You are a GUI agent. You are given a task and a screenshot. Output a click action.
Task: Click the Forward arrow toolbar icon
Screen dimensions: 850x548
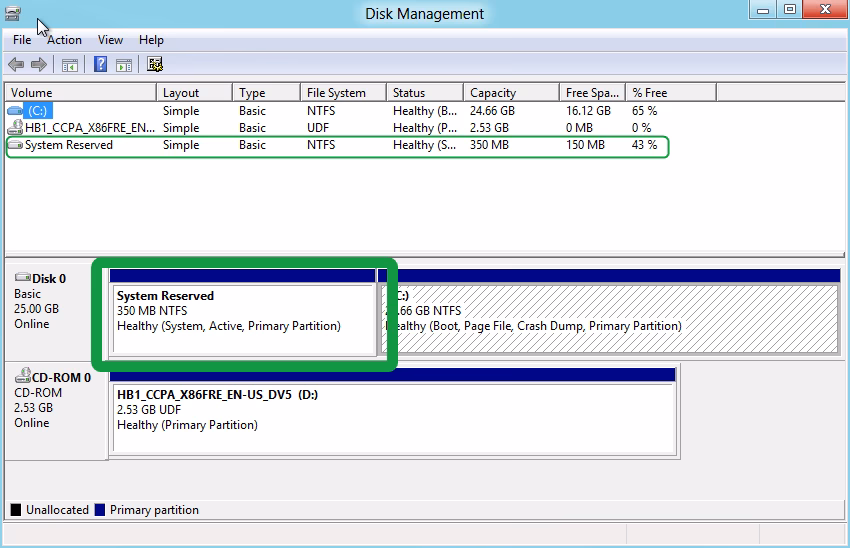38,65
